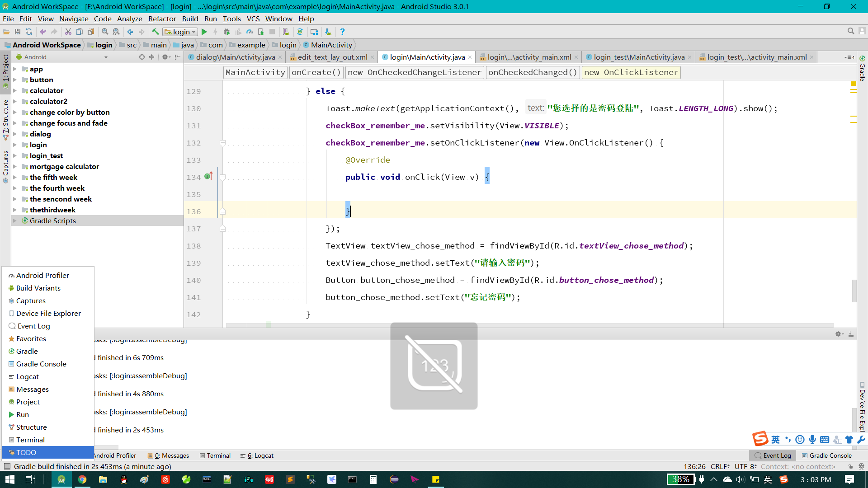This screenshot has width=868, height=488.
Task: Open Android Profiler speedometer icon
Action: coord(250,32)
